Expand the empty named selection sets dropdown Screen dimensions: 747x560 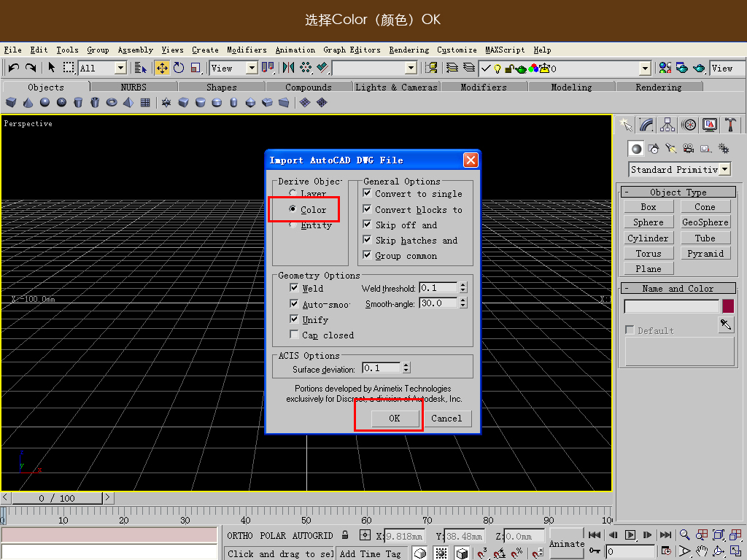coord(411,68)
